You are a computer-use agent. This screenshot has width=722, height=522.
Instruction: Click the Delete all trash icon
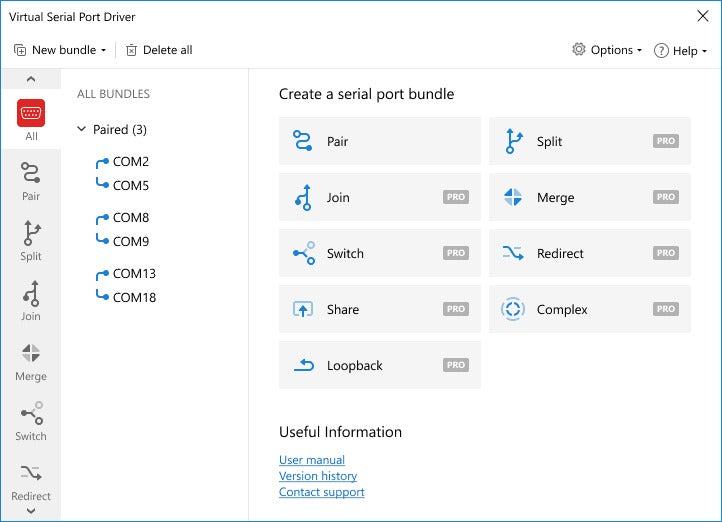coord(132,50)
